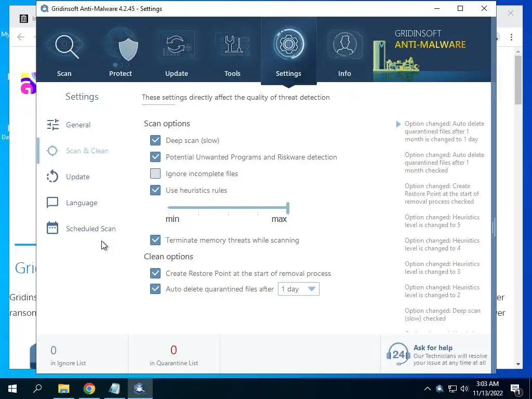Click 'Heuristics level is changed to 3' log entry
The width and height of the screenshot is (532, 399).
coord(442,268)
